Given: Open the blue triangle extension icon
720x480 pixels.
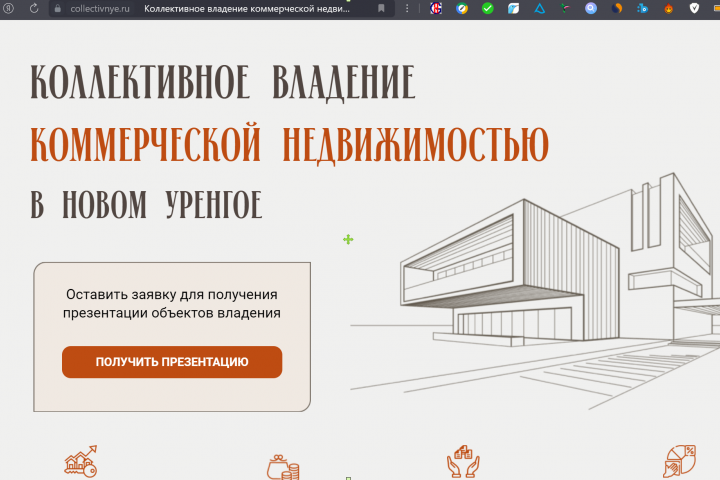Looking at the screenshot, I should tap(540, 8).
